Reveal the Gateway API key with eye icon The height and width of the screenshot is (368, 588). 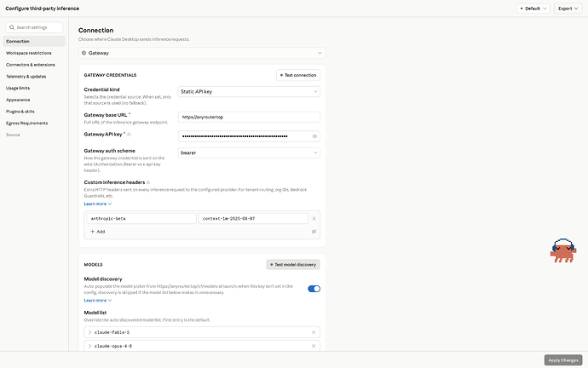point(314,136)
